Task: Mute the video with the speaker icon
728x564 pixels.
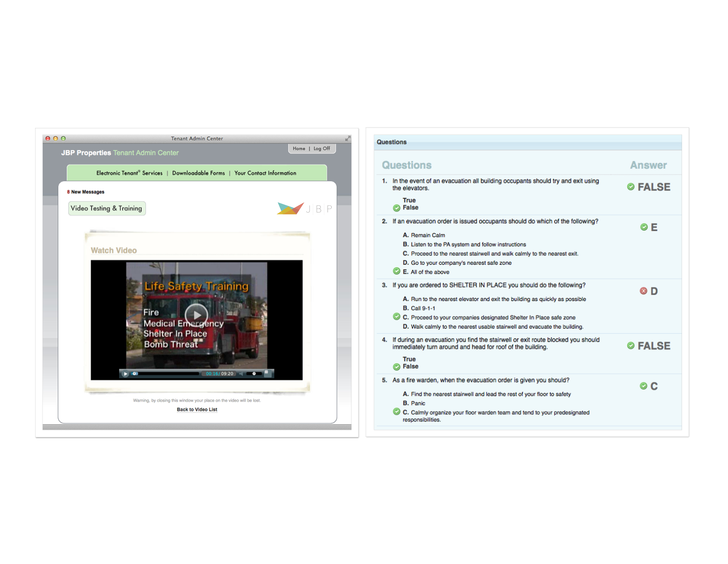Action: point(241,374)
